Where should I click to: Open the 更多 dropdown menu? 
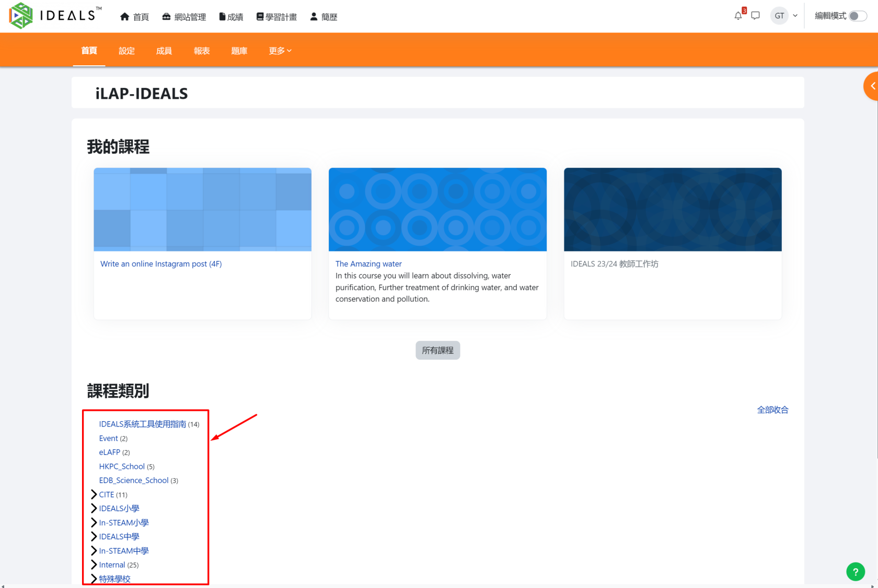pyautogui.click(x=280, y=51)
